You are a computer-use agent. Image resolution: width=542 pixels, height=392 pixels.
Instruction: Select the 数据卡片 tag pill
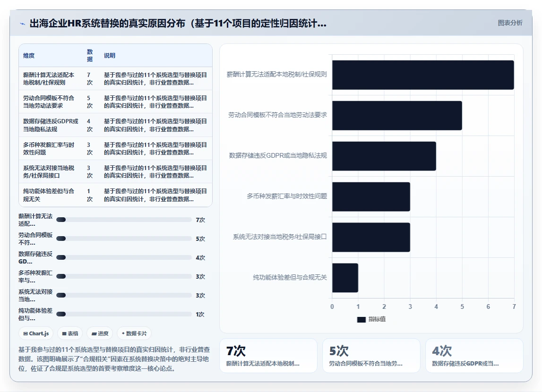tap(134, 333)
